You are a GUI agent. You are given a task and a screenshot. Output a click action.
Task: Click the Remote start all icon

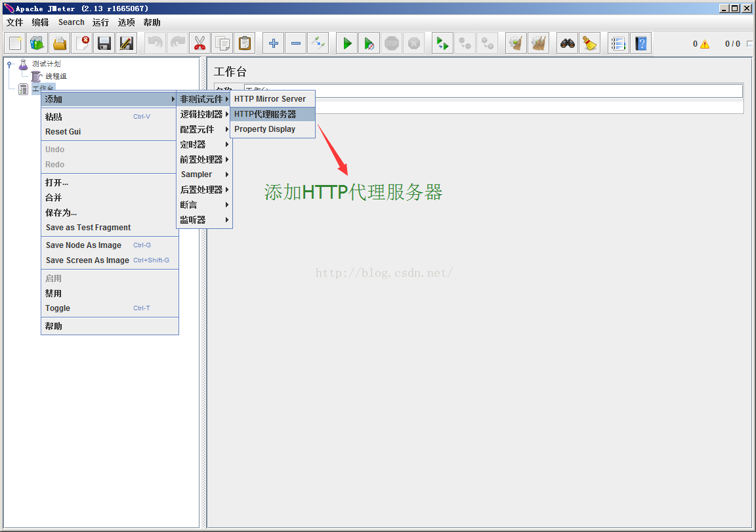(x=442, y=43)
